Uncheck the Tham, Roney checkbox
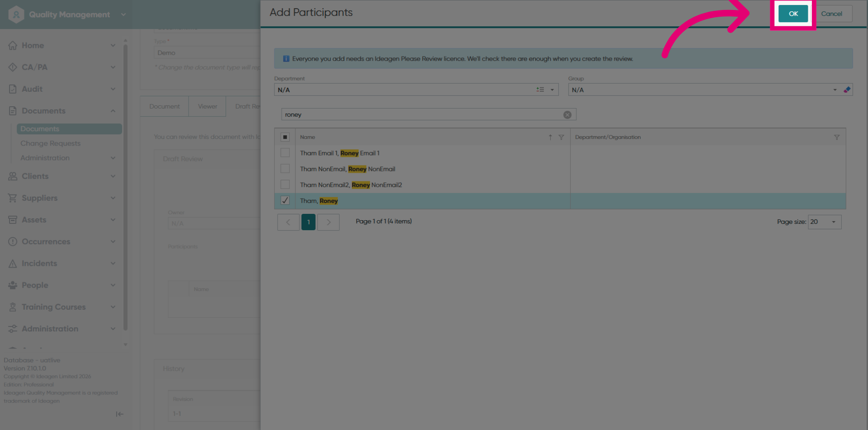 point(285,200)
